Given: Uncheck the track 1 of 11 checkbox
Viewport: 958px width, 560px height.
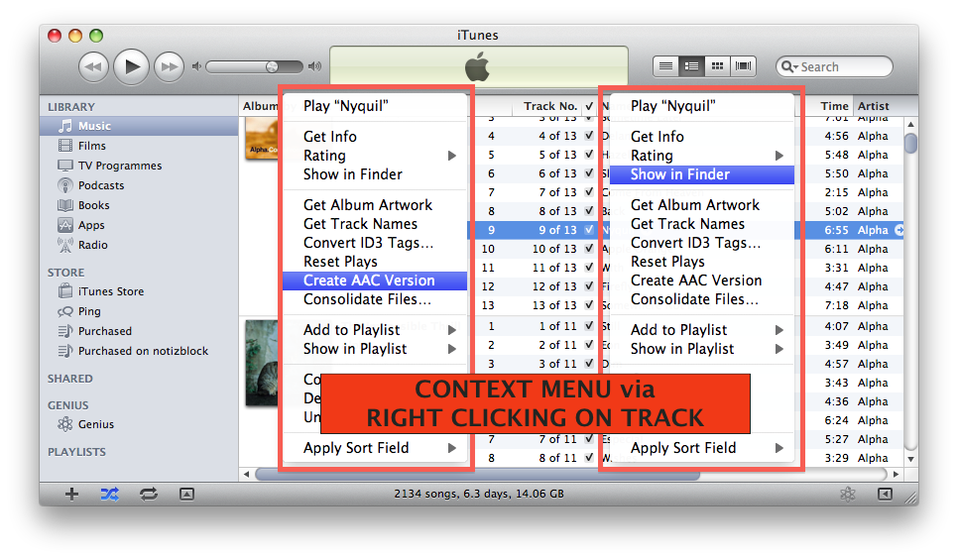Looking at the screenshot, I should 589,326.
